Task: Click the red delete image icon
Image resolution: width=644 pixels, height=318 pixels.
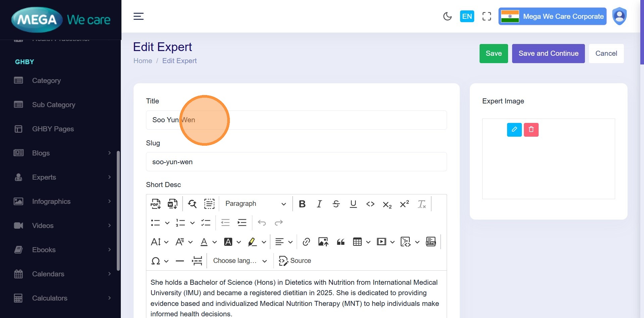Action: (531, 130)
